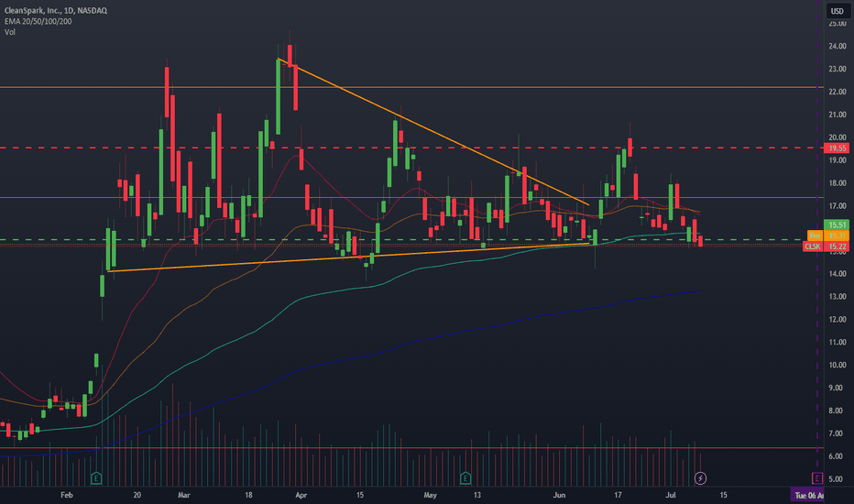
Task: Click the Mar label on time axis
Action: pyautogui.click(x=184, y=495)
